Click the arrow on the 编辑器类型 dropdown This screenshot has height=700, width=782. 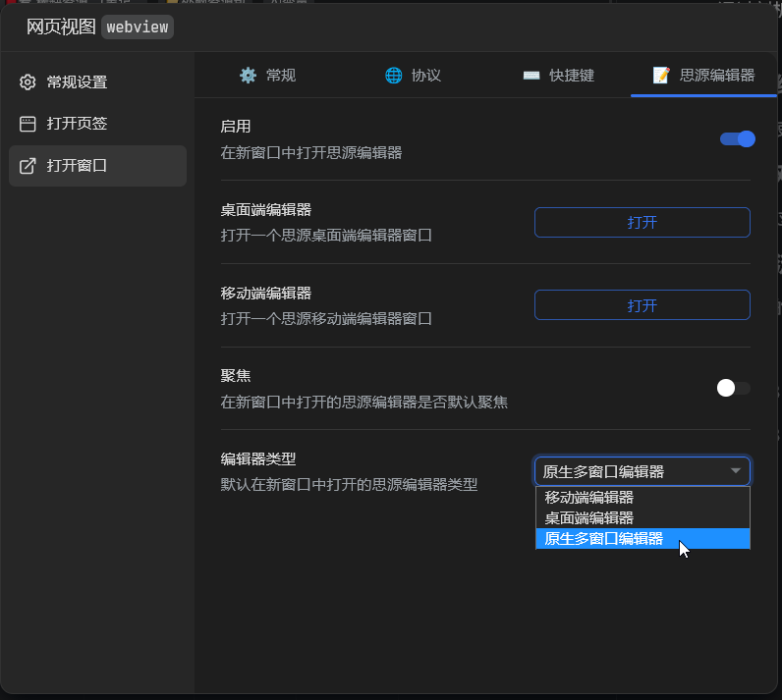click(736, 471)
